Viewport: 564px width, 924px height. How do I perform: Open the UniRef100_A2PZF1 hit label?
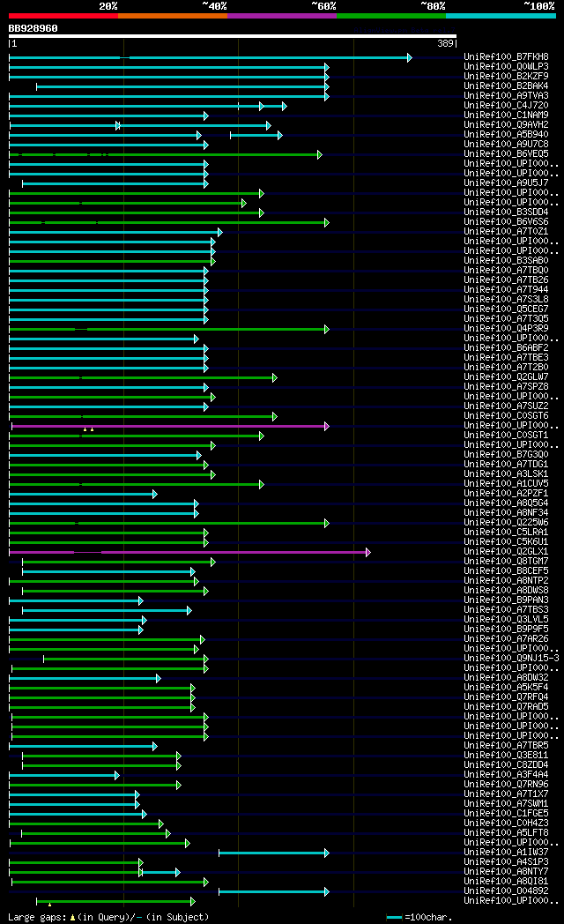coord(506,493)
